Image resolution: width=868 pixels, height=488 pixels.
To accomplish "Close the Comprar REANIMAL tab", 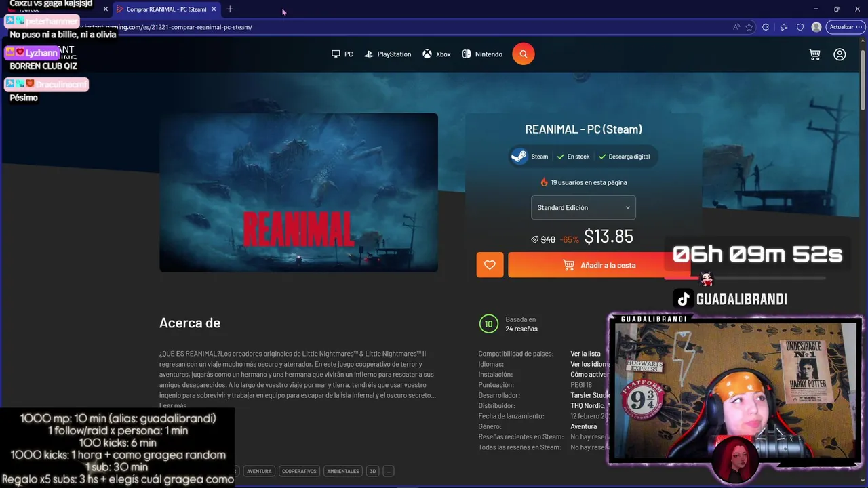I will (214, 9).
